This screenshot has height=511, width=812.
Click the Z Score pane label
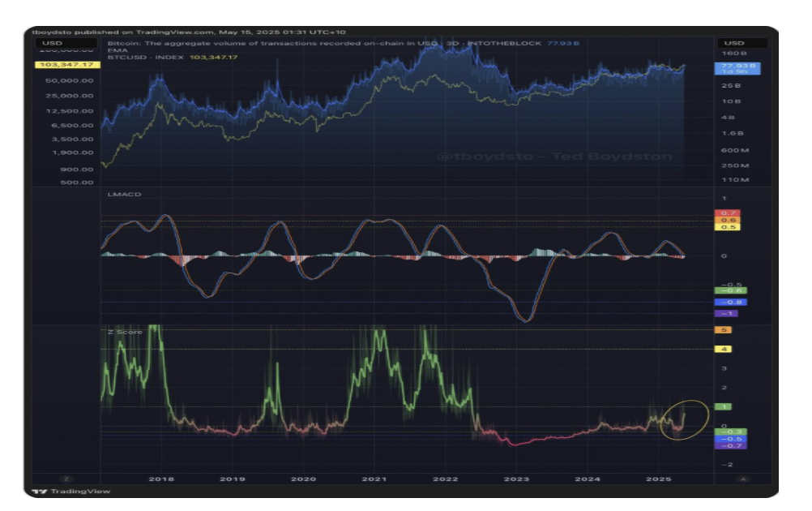coord(125,332)
